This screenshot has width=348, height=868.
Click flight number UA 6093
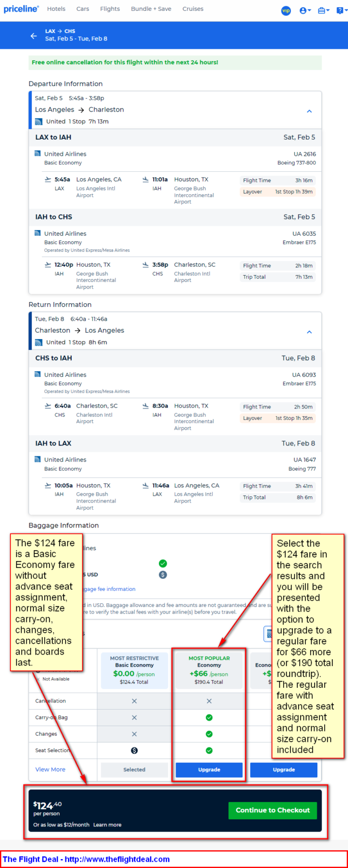304,375
